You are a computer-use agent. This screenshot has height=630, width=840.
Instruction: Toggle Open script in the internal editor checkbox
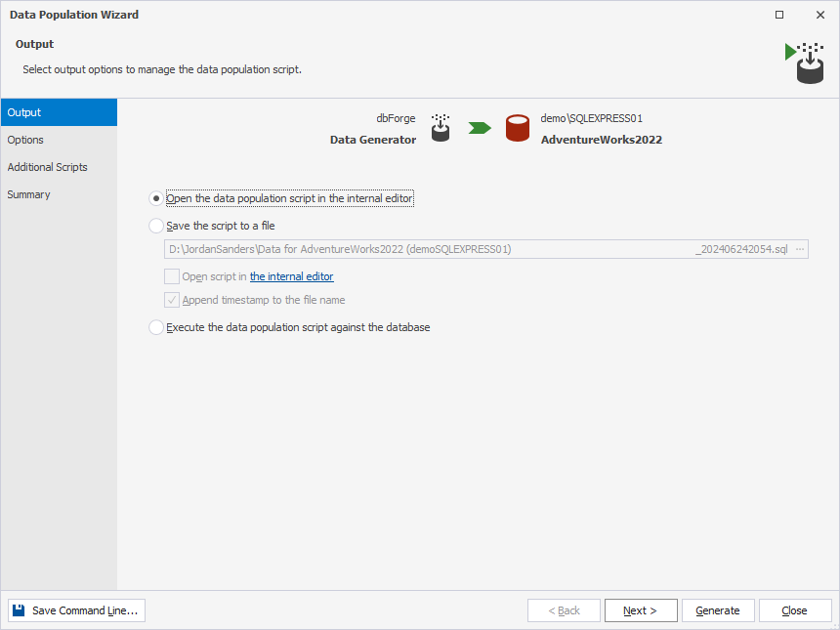(172, 276)
